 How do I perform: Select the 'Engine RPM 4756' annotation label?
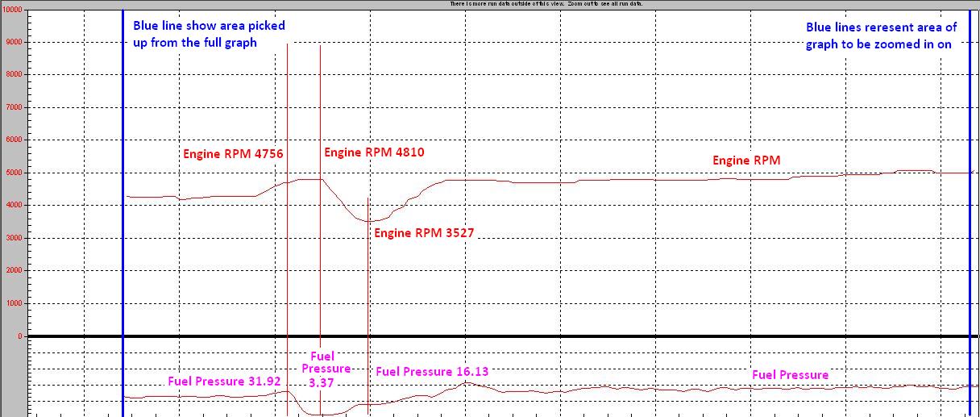[x=232, y=153]
